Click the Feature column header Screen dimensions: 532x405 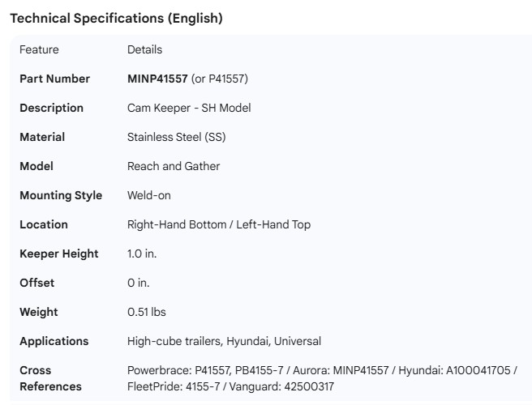(x=39, y=49)
